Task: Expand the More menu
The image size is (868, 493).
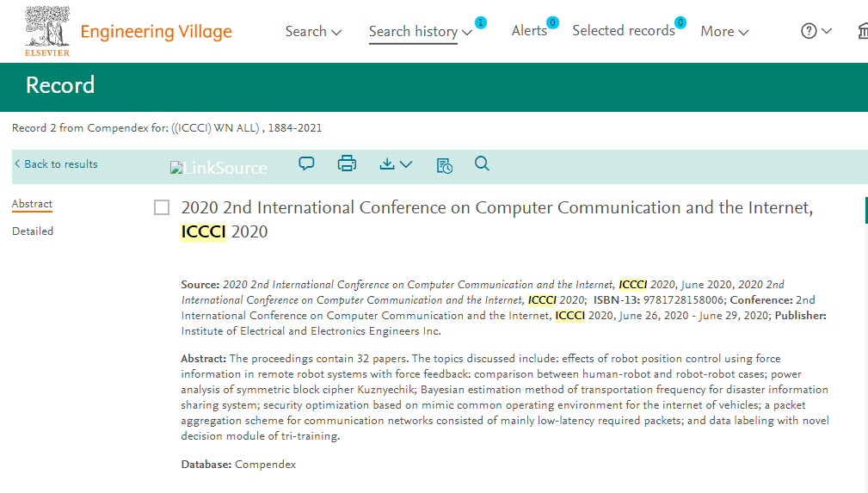Action: (x=724, y=32)
